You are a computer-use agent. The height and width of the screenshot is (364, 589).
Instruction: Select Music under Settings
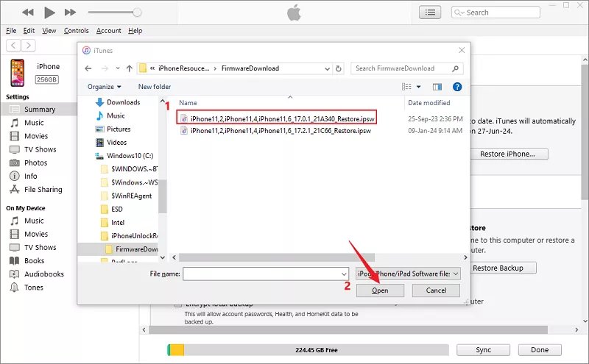click(34, 123)
